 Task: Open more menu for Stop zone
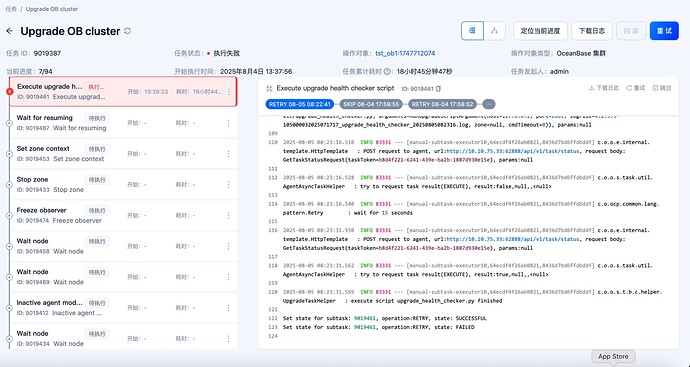pos(228,184)
